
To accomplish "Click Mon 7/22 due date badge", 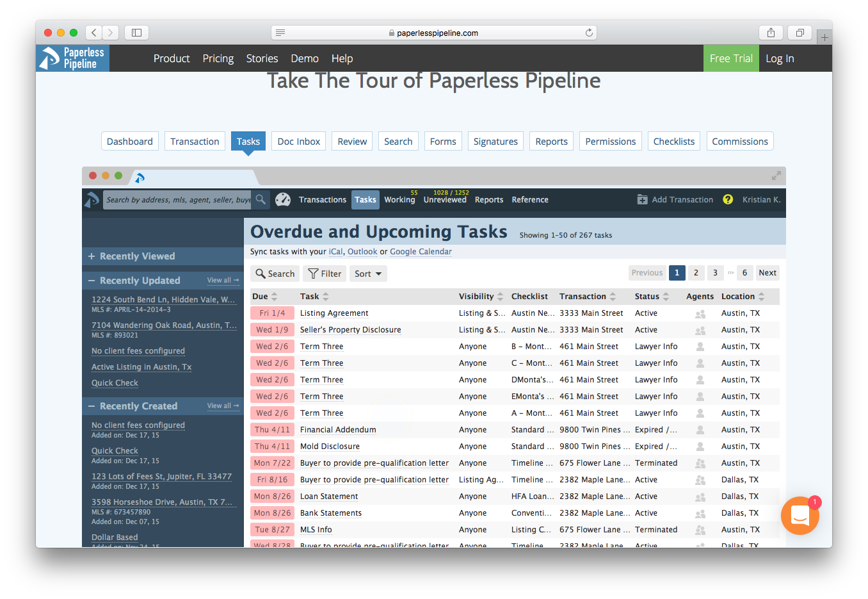I will point(272,463).
